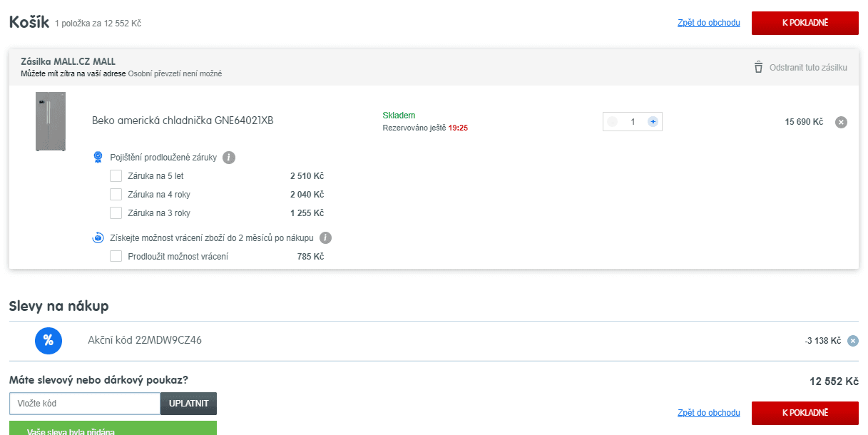Viewport: 868px width, 435px height.
Task: Click the quantity field showing 1
Action: 633,122
